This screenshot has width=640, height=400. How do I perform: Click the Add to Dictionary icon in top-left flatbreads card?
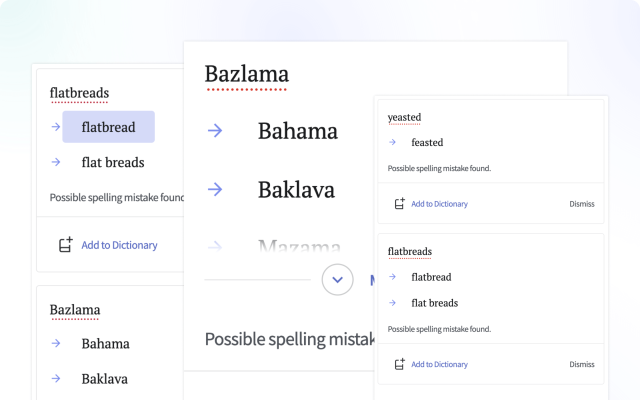pyautogui.click(x=66, y=245)
